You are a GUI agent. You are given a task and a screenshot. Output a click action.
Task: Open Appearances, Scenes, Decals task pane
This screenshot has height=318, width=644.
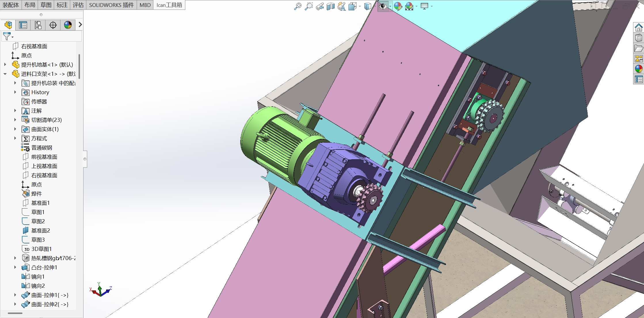[x=639, y=69]
